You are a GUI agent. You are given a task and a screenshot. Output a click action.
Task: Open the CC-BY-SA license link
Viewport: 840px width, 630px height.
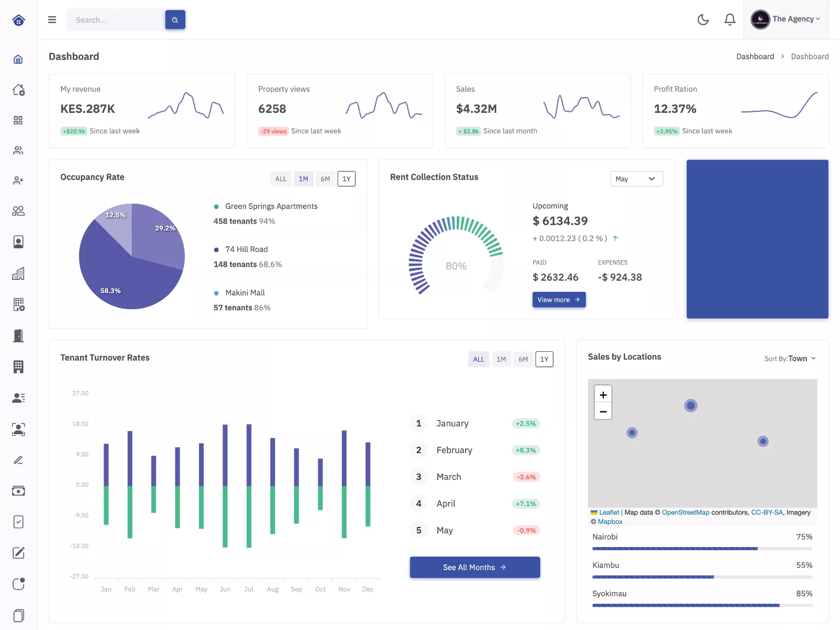coord(767,512)
